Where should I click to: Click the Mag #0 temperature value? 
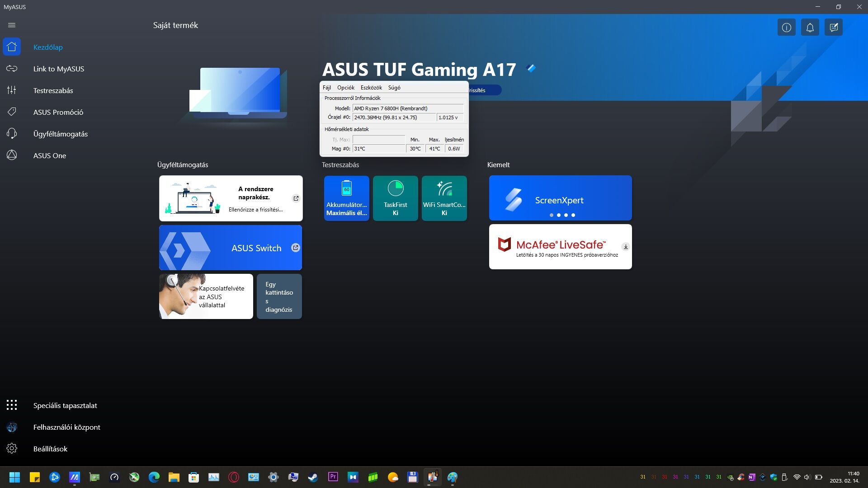(x=379, y=149)
